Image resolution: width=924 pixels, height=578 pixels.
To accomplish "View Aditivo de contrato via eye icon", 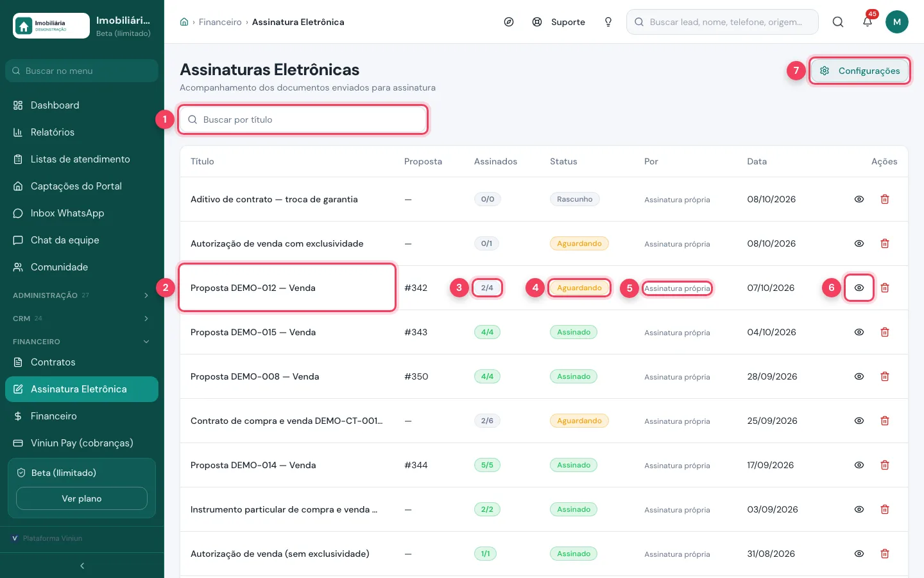I will pyautogui.click(x=859, y=199).
